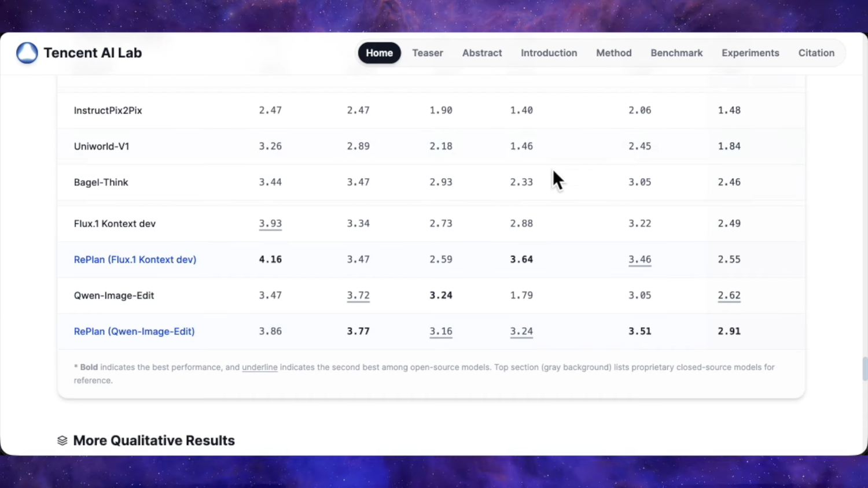
Task: Click the 2.46 score for Bagel-Think
Action: [729, 182]
